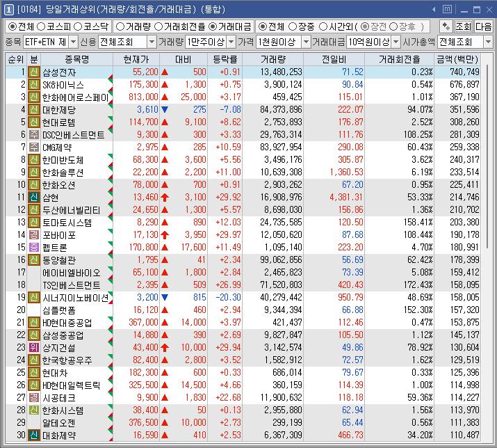
Task: Click the 주 badge icon for DSC인베스트먼트
Action: click(33, 135)
